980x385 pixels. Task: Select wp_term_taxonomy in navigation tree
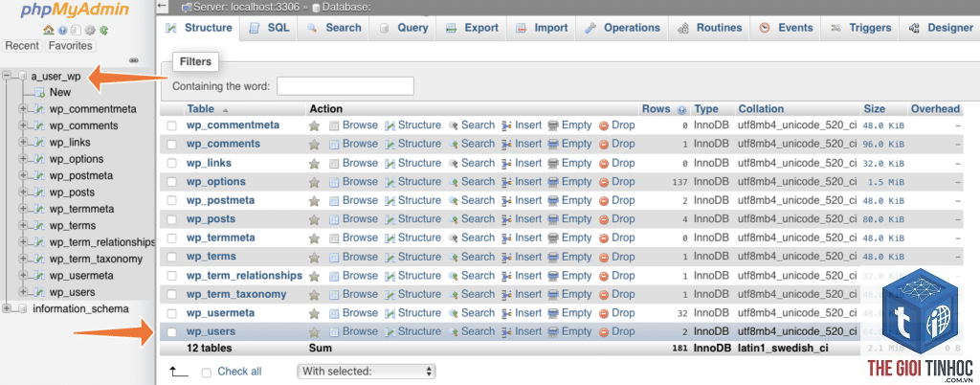(97, 259)
